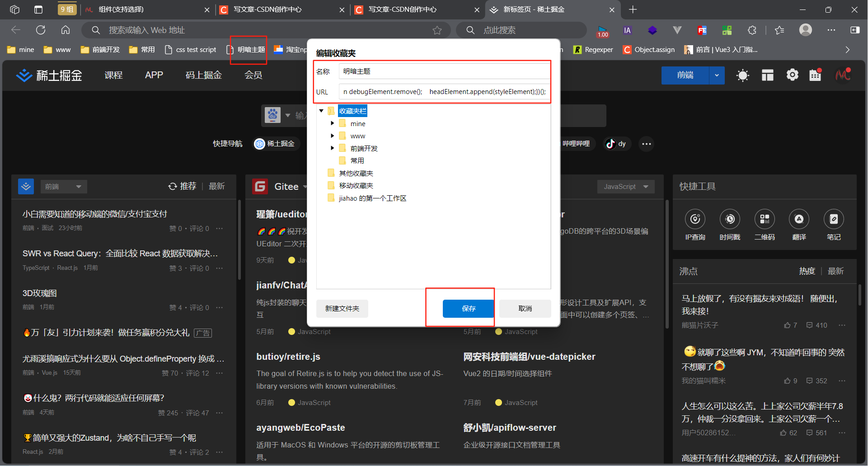The width and height of the screenshot is (868, 466).
Task: Click the Baidu search engine selector
Action: tap(277, 115)
